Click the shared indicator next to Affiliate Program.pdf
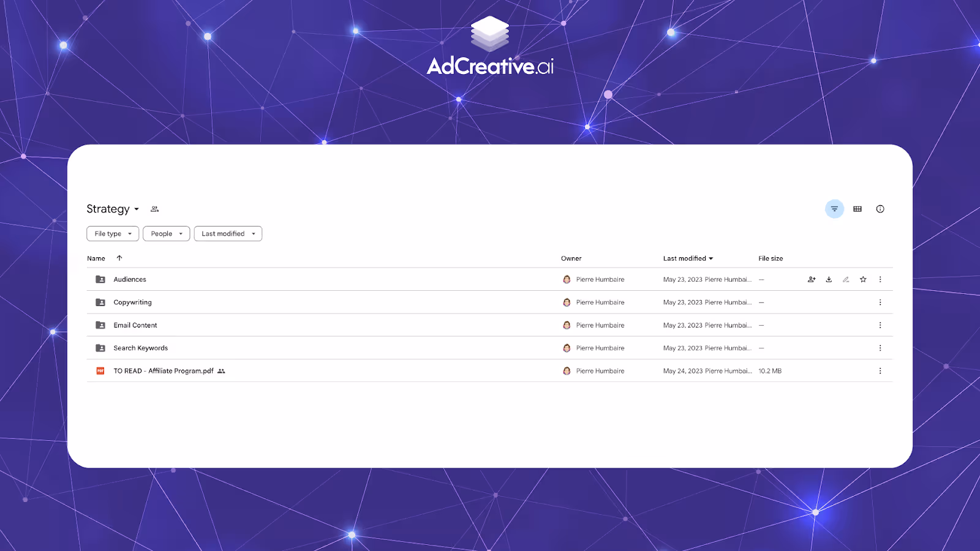The height and width of the screenshot is (551, 980). (x=221, y=371)
